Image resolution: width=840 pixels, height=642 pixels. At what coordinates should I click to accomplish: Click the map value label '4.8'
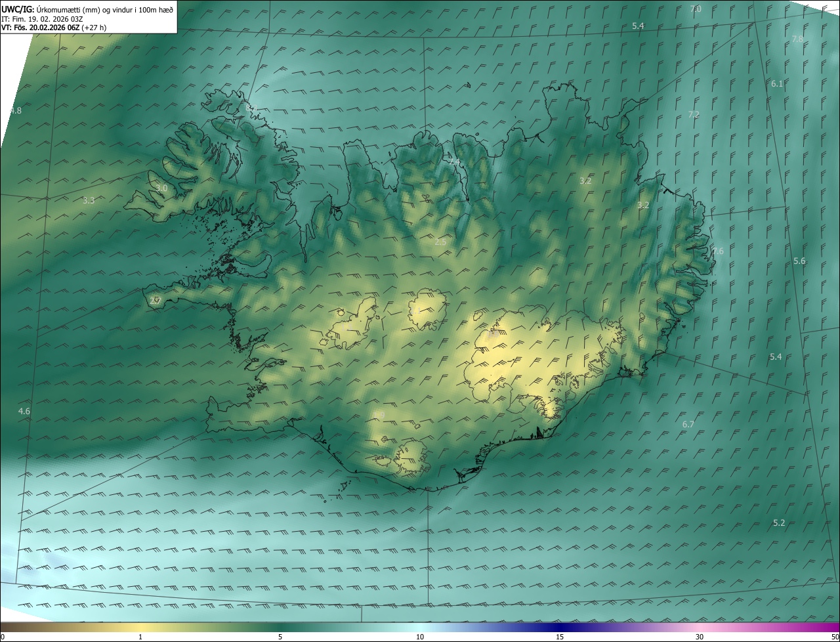tap(16, 111)
